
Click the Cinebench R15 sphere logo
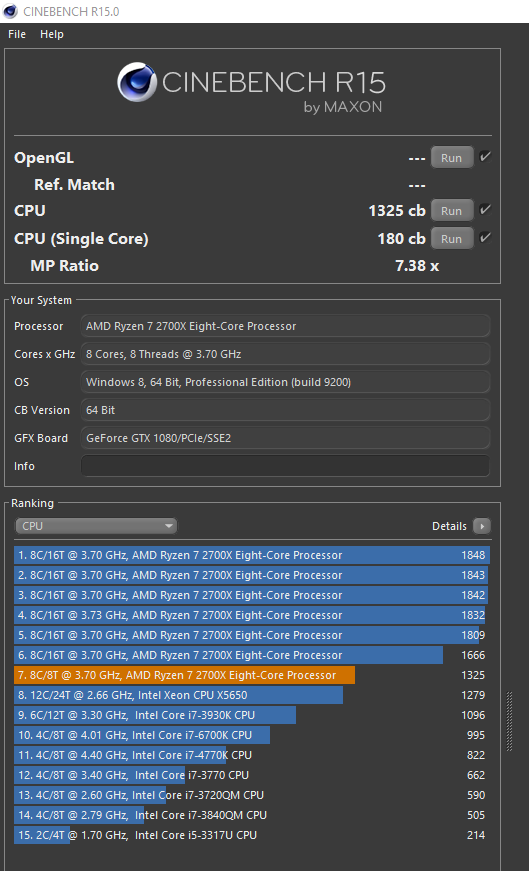pyautogui.click(x=137, y=82)
